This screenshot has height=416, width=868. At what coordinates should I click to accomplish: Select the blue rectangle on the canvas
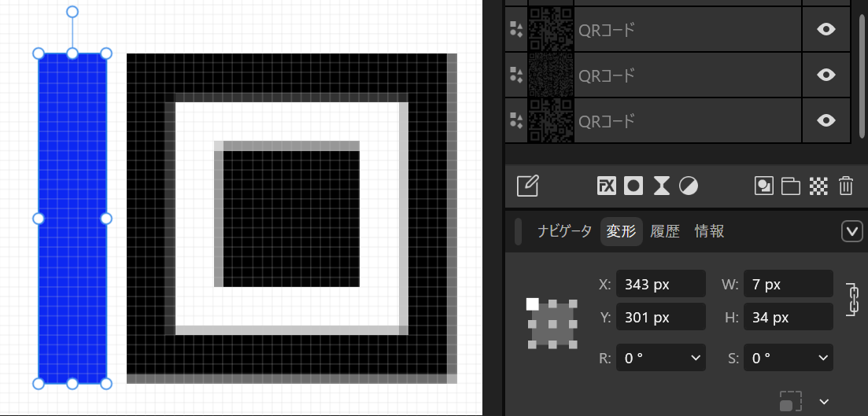point(72,219)
